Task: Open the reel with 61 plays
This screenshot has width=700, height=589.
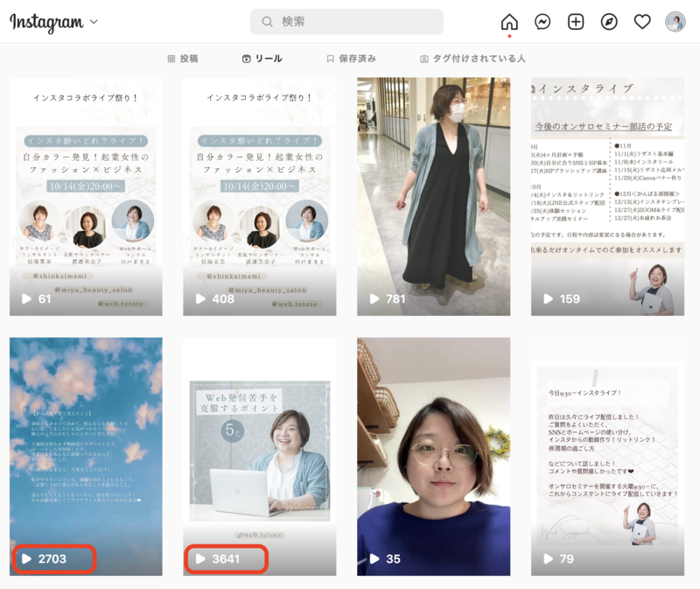Action: tap(86, 197)
